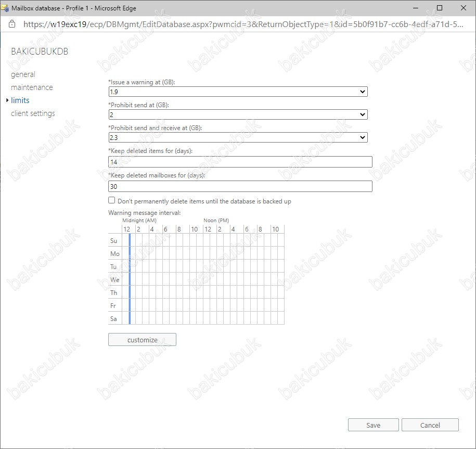The image size is (476, 449).
Task: Click the 'Tu' row label in the schedule
Action: (113, 267)
